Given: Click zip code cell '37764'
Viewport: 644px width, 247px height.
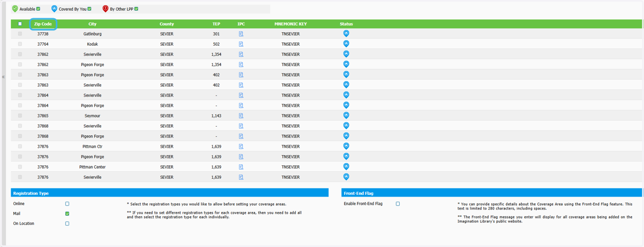Looking at the screenshot, I should coord(43,44).
